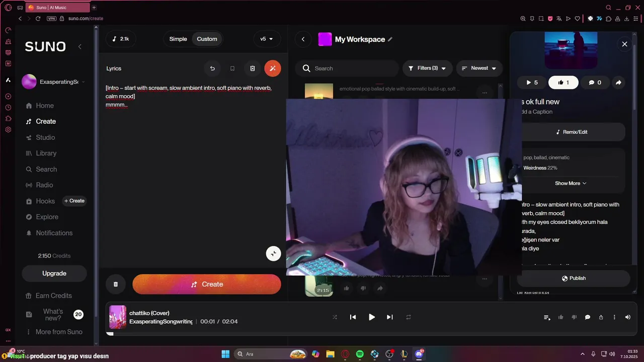Screen dimensions: 644x362
Task: Click the Remix/Edit button
Action: 571,132
